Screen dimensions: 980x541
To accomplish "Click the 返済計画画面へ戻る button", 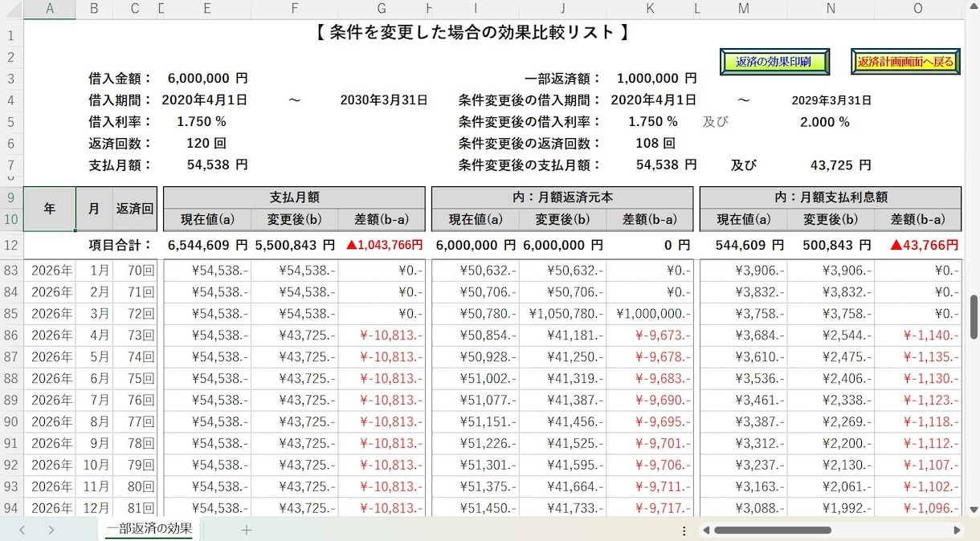I will pos(905,62).
